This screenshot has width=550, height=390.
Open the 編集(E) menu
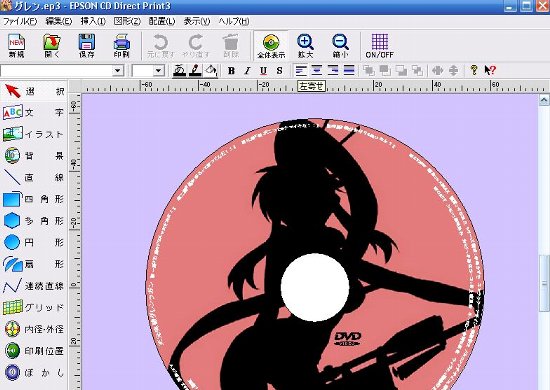tap(59, 21)
